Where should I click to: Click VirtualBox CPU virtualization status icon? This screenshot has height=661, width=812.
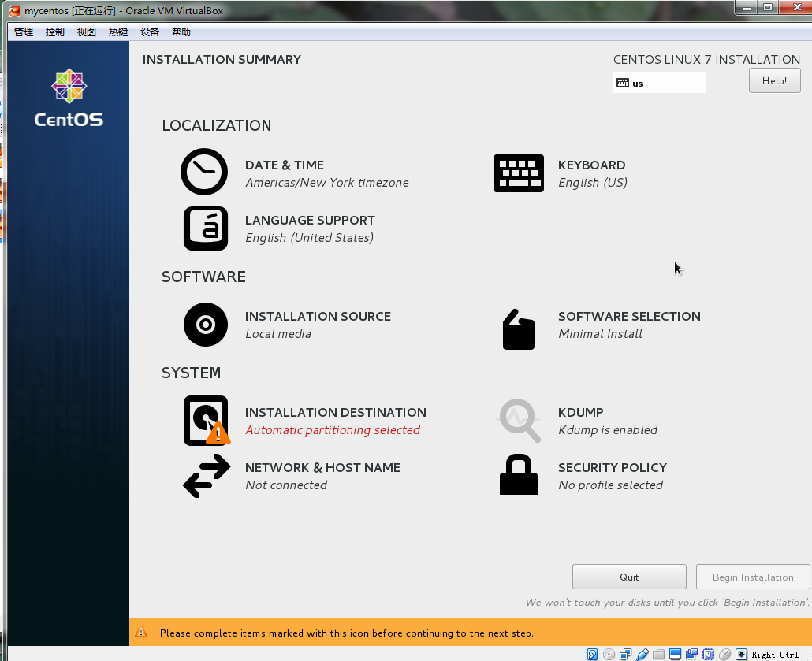point(709,654)
